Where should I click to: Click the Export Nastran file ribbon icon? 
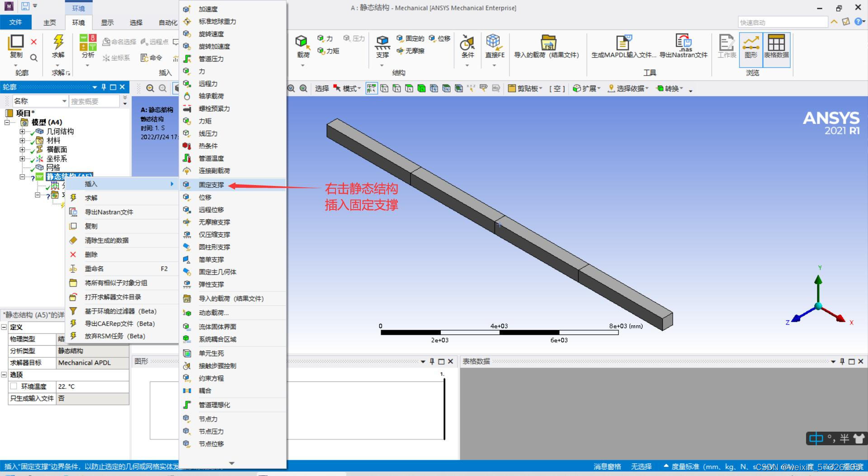click(683, 43)
